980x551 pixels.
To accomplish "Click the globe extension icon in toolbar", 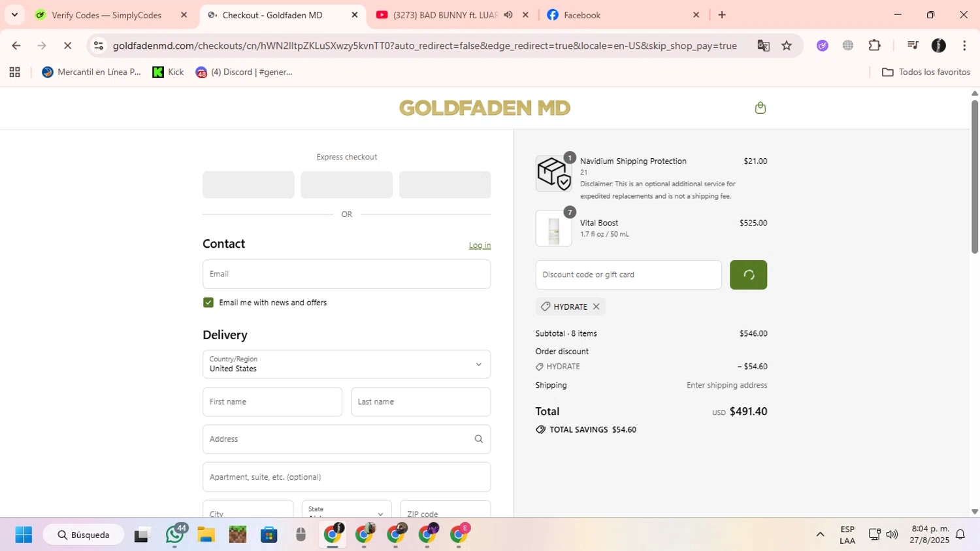I will pos(848,46).
